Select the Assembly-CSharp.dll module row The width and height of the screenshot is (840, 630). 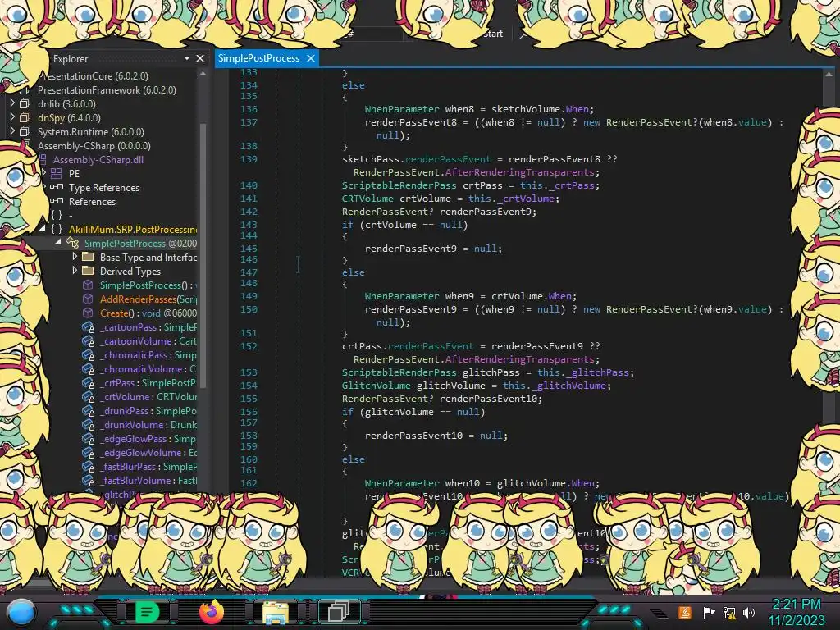click(98, 159)
